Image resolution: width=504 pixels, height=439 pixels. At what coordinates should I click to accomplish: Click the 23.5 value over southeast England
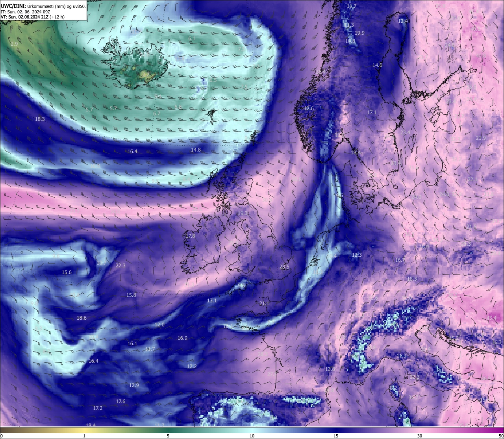click(x=284, y=267)
